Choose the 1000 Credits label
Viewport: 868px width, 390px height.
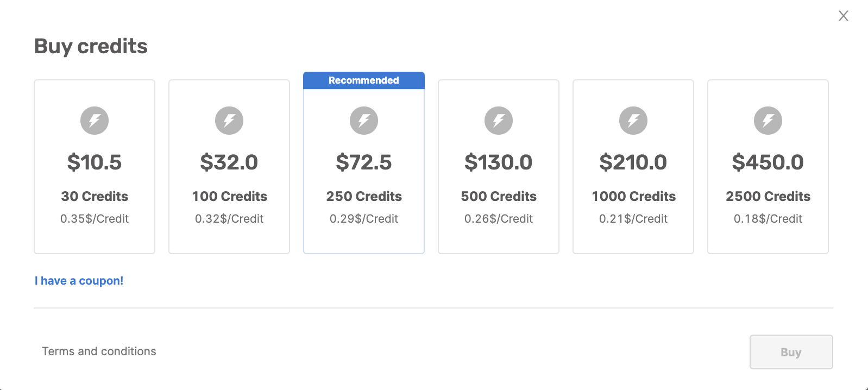(633, 196)
